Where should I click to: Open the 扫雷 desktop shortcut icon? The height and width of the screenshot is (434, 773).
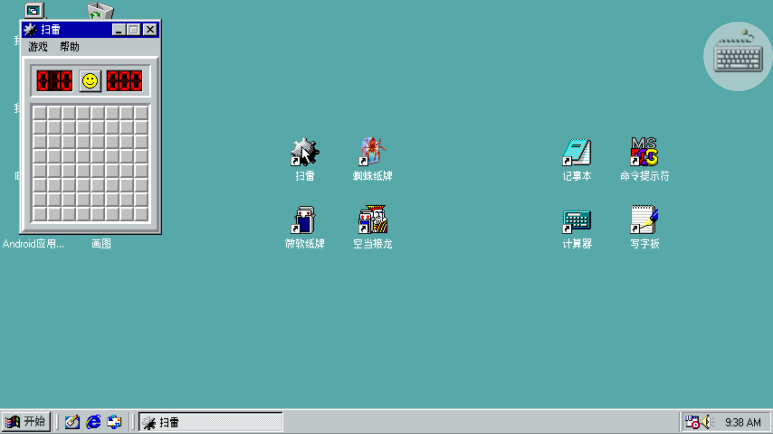pos(304,153)
